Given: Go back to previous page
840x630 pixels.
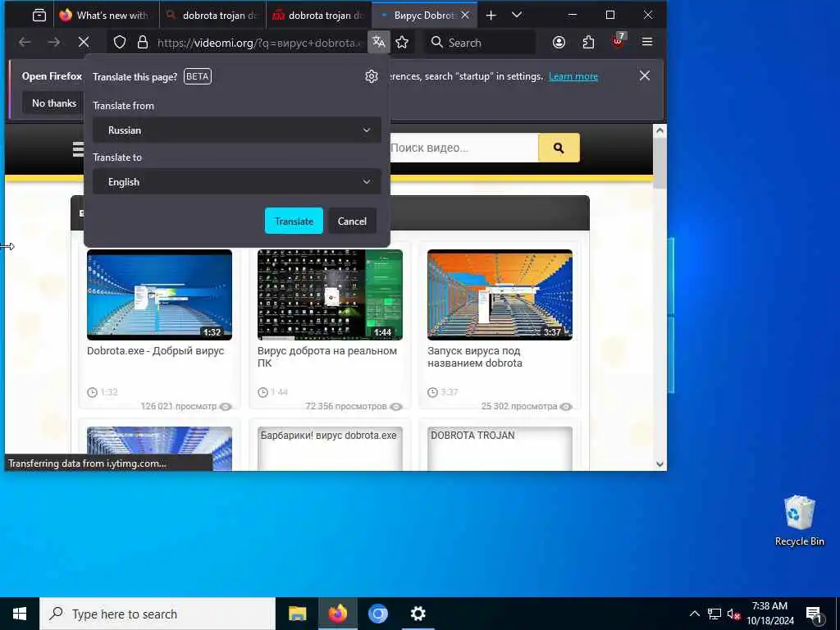Looking at the screenshot, I should click(25, 42).
